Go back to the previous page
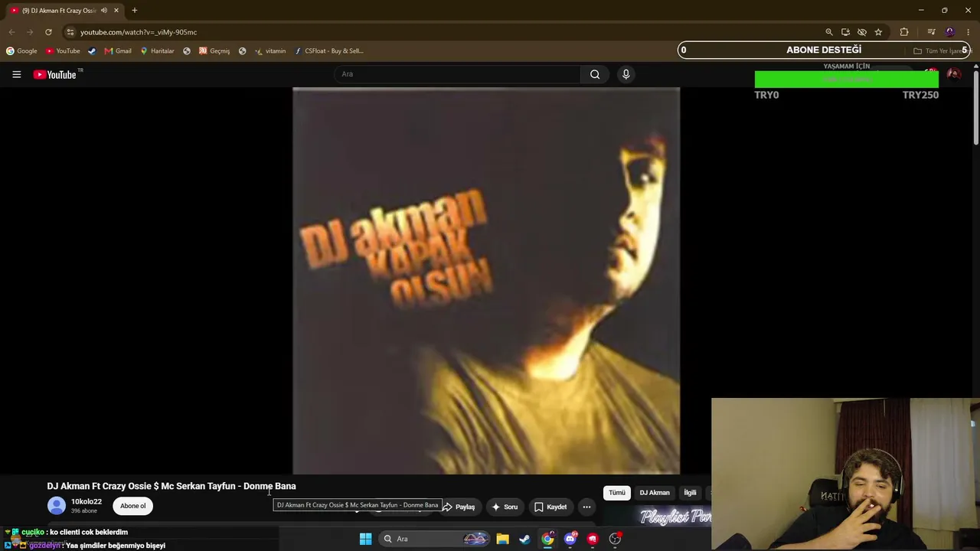The image size is (980, 551). pos(11,32)
